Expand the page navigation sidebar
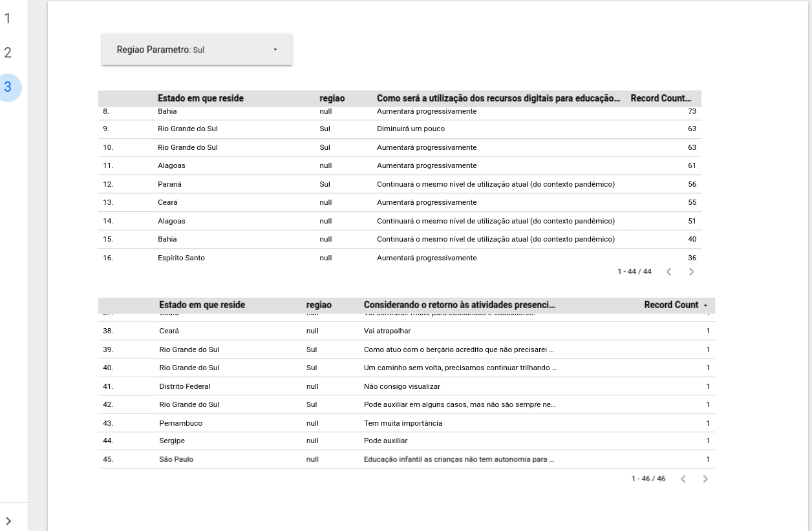Image resolution: width=812 pixels, height=531 pixels. point(8,521)
